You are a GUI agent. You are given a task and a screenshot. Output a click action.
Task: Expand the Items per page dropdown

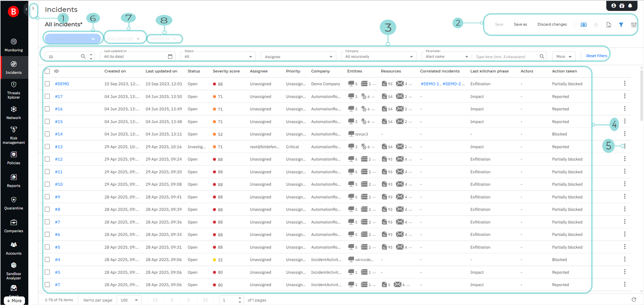(x=129, y=300)
